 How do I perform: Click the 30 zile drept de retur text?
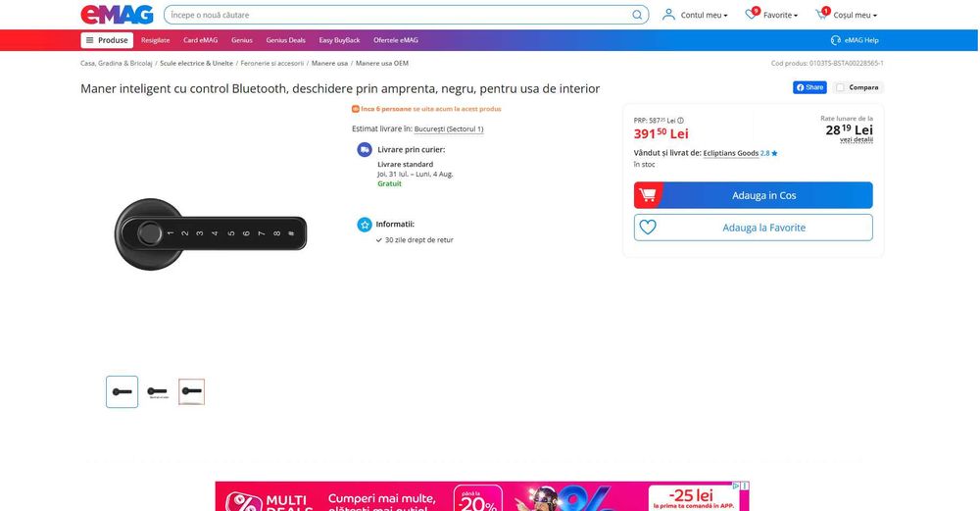[x=418, y=240]
